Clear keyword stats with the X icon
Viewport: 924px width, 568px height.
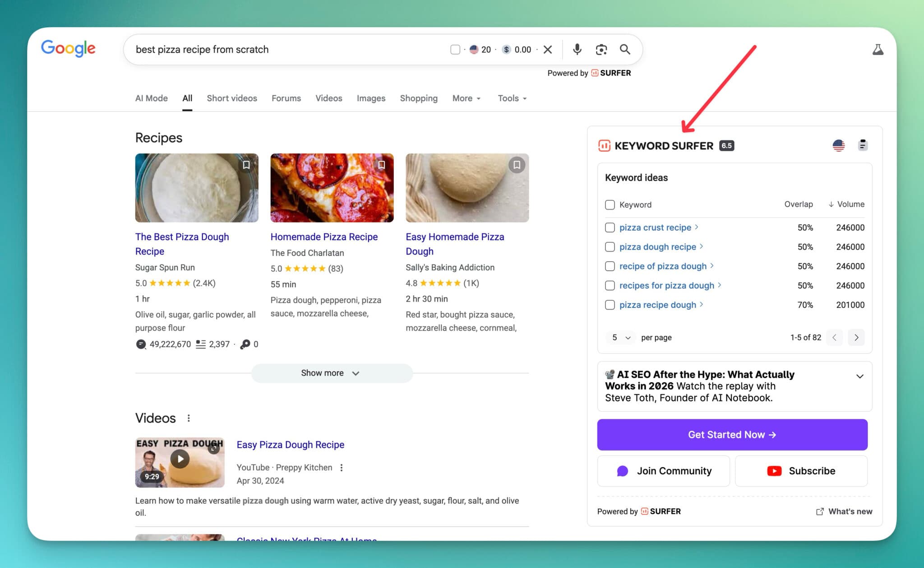(x=548, y=49)
